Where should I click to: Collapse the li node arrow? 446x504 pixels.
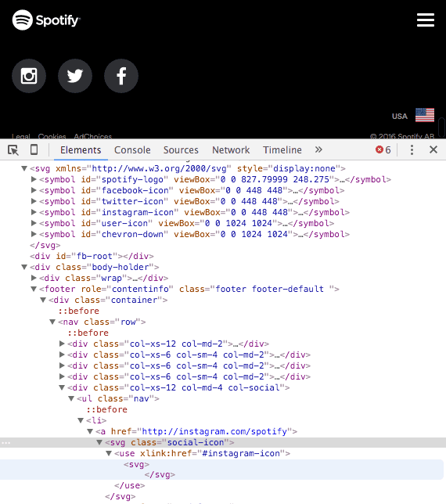click(81, 420)
